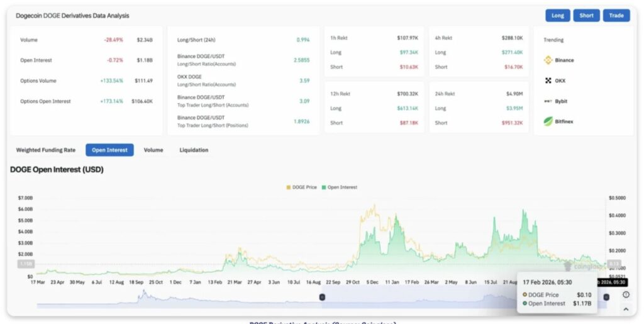644x324 pixels.
Task: Open the Volume tab
Action: click(x=153, y=150)
